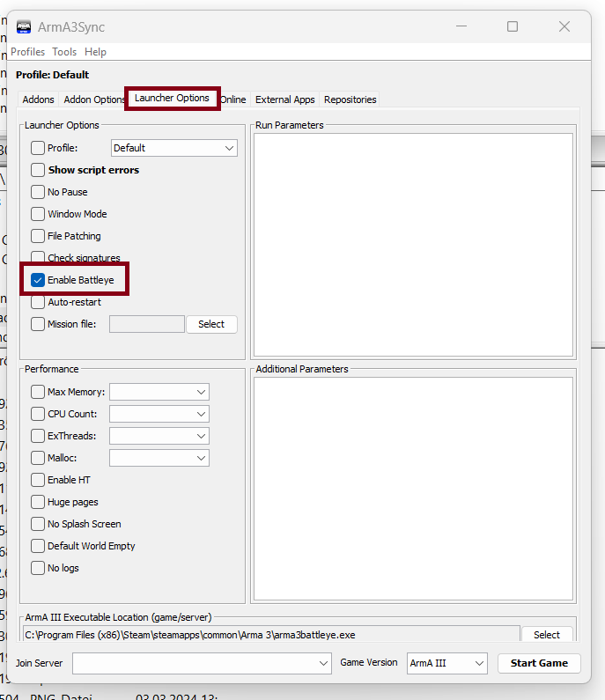Tick the No logs checkbox
Image resolution: width=605 pixels, height=700 pixels.
38,568
